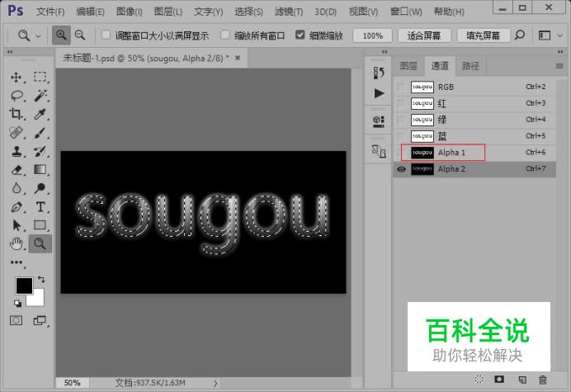Select the Rectangular Marquee tool
The height and width of the screenshot is (392, 571).
[40, 77]
